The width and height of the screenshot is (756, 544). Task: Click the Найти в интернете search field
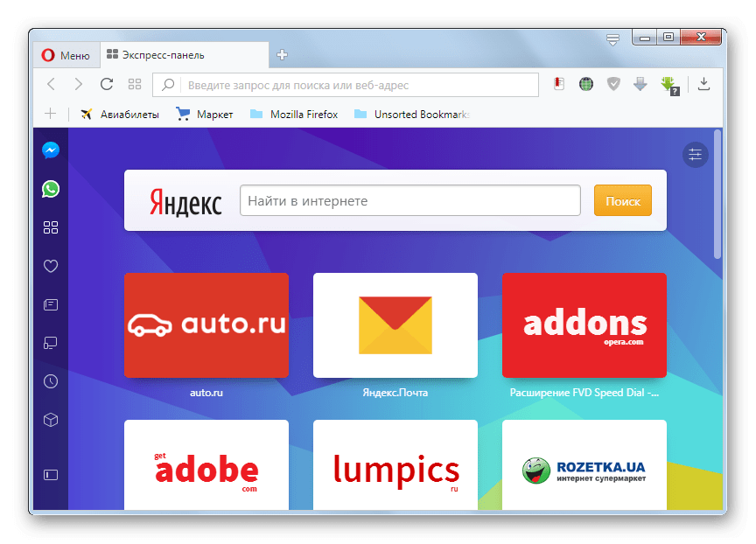[410, 200]
